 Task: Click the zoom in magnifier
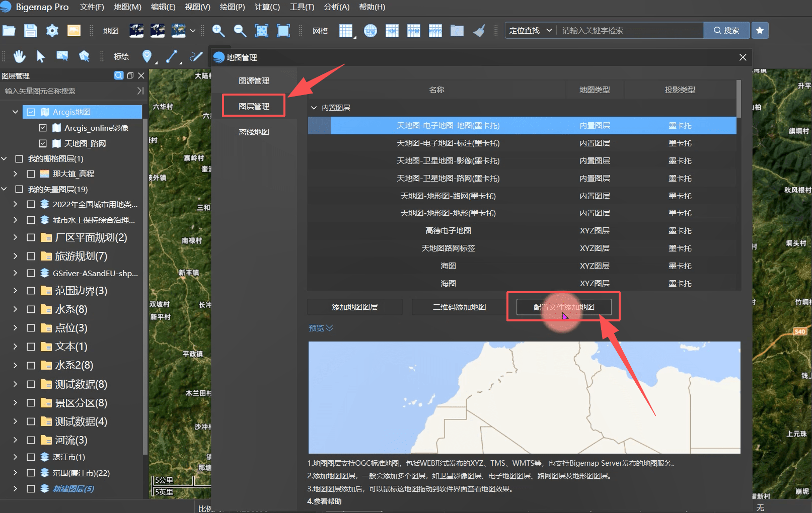click(218, 31)
